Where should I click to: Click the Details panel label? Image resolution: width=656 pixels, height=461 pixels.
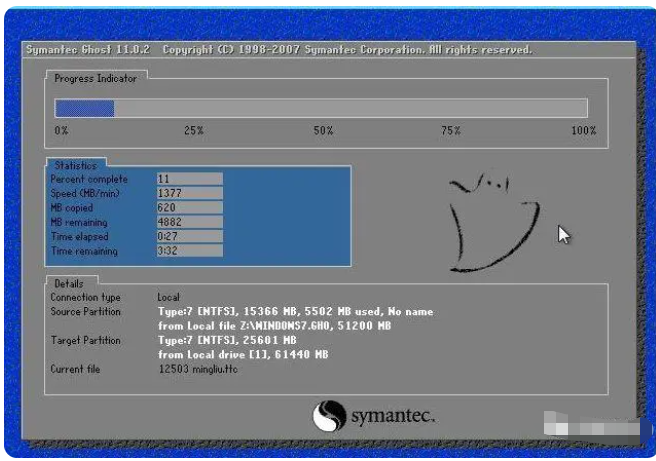[69, 284]
